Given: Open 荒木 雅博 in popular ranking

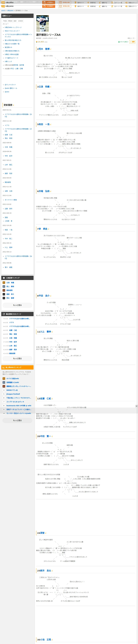Looking at the screenshot, I should click(x=10, y=298).
